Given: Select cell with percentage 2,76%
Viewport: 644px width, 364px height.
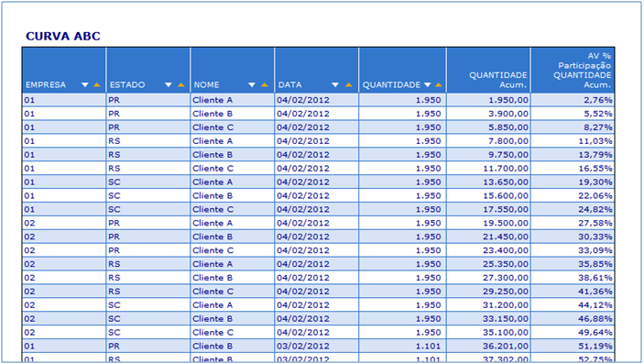Looking at the screenshot, I should coord(573,100).
